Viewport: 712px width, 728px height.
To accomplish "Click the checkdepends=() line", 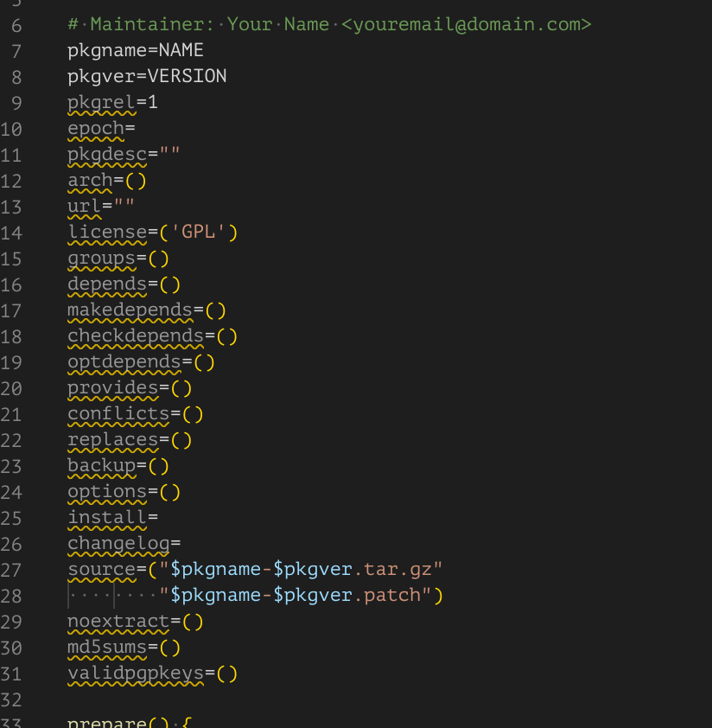I will [x=153, y=336].
